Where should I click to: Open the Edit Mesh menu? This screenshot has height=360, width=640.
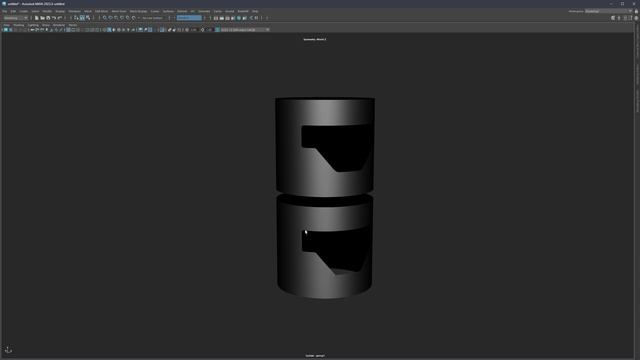pos(101,11)
